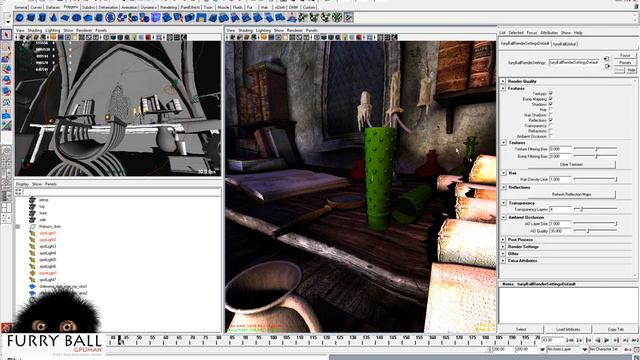The height and width of the screenshot is (360, 640).
Task: Select the arrow Select tool in toolbox
Action: point(6,35)
